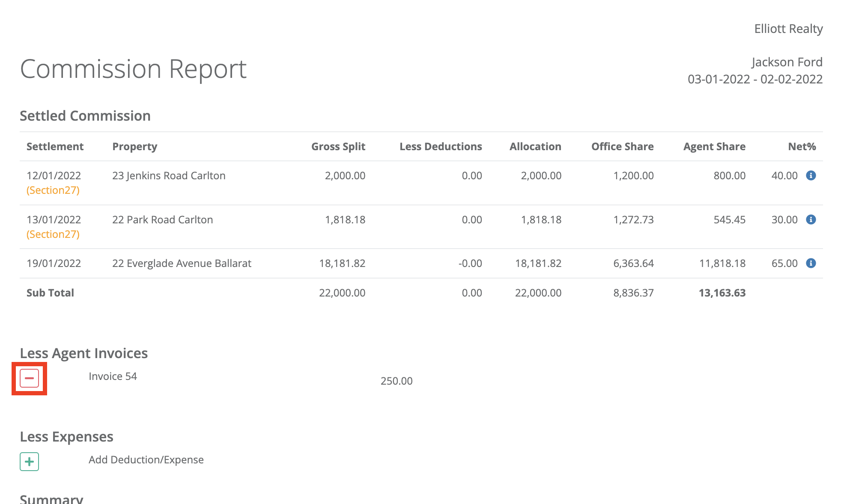Select 23 Jenkins Road Carlton property
The width and height of the screenshot is (841, 504).
[169, 175]
